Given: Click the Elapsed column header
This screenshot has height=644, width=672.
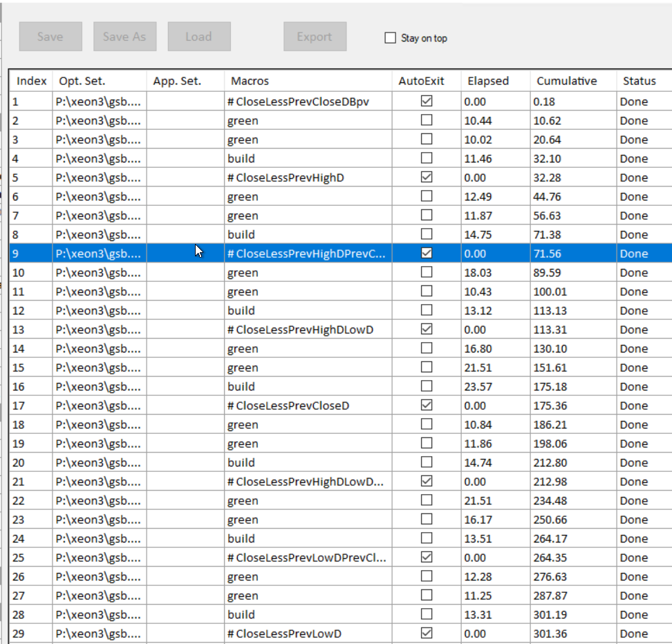Looking at the screenshot, I should (x=487, y=81).
